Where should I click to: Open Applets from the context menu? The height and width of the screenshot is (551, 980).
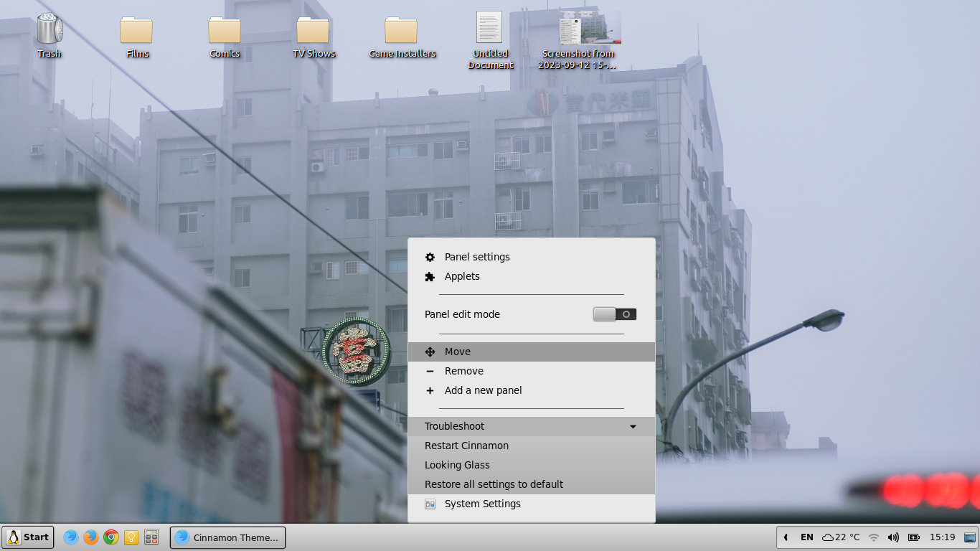pyautogui.click(x=532, y=276)
